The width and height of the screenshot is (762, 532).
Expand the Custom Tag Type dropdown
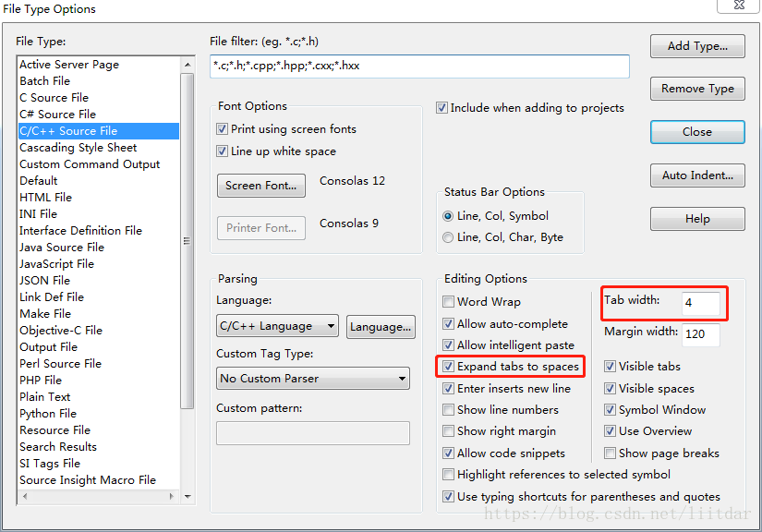pyautogui.click(x=312, y=379)
